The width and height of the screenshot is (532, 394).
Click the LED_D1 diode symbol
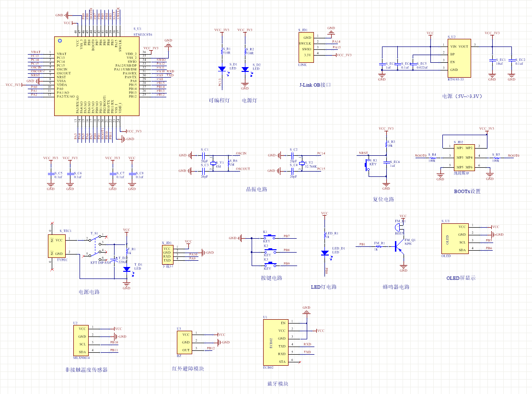[324, 253]
